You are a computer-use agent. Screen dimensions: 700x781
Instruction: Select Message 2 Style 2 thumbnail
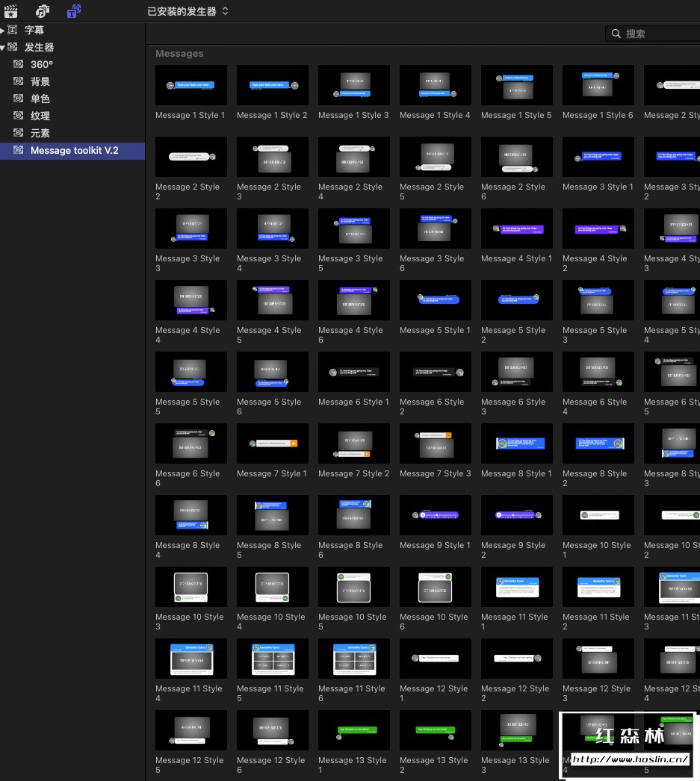(x=191, y=156)
